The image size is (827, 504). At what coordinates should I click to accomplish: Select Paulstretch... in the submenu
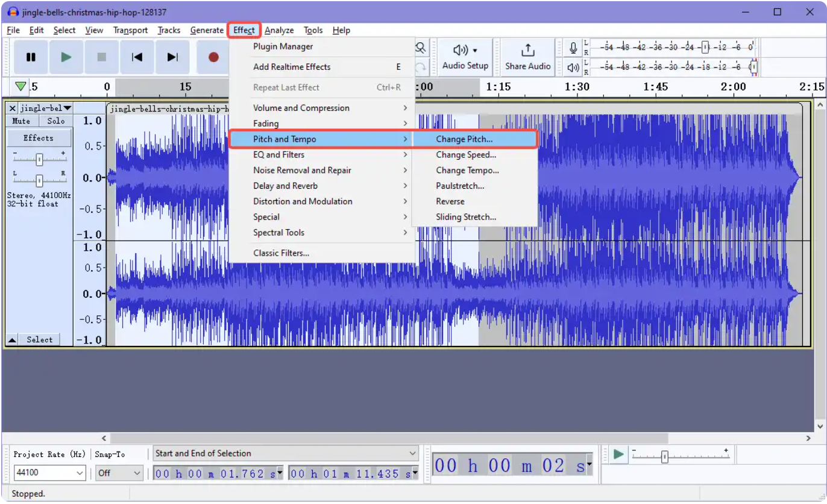pyautogui.click(x=475, y=186)
